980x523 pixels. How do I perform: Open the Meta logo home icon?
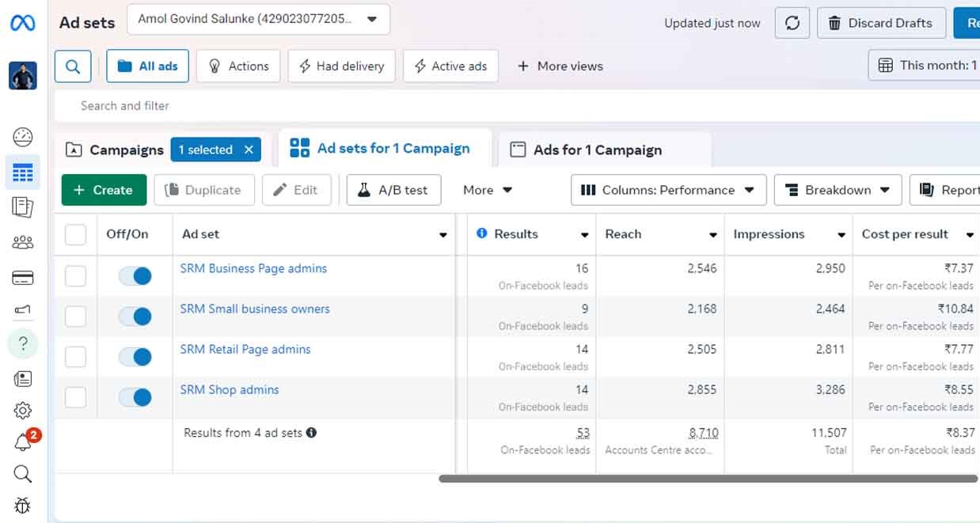22,23
